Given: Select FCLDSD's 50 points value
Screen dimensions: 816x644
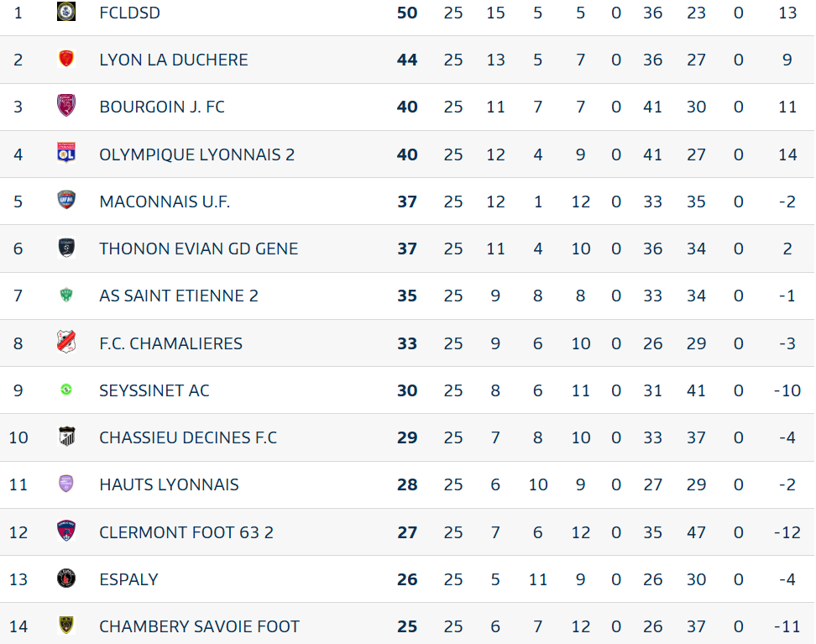Looking at the screenshot, I should tap(407, 13).
